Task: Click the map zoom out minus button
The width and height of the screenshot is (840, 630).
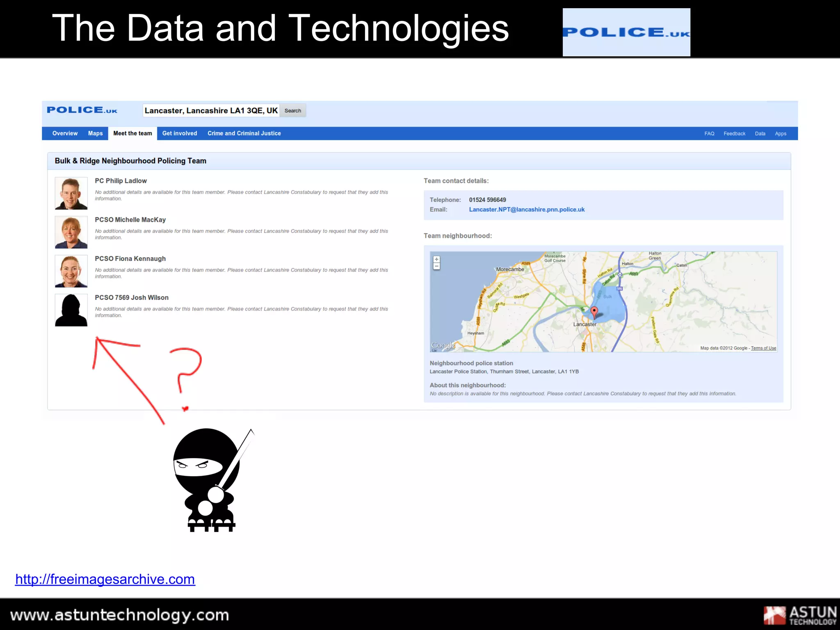Action: coord(436,267)
